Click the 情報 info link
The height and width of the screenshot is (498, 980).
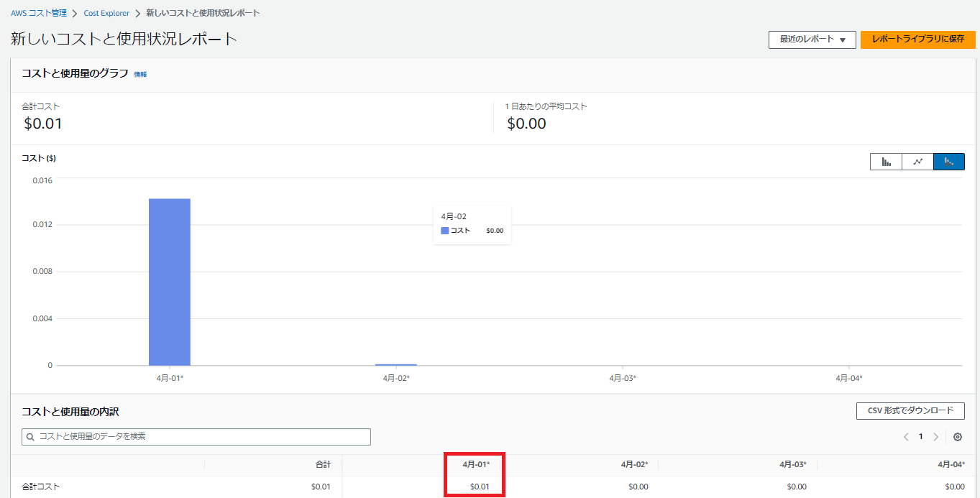coord(140,74)
